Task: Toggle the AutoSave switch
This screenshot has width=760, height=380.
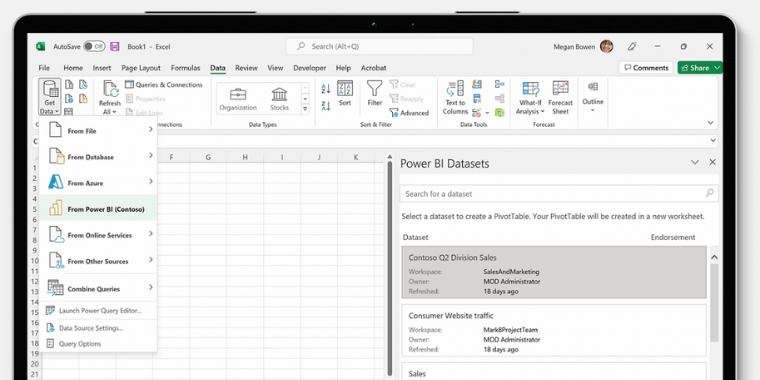Action: tap(94, 47)
